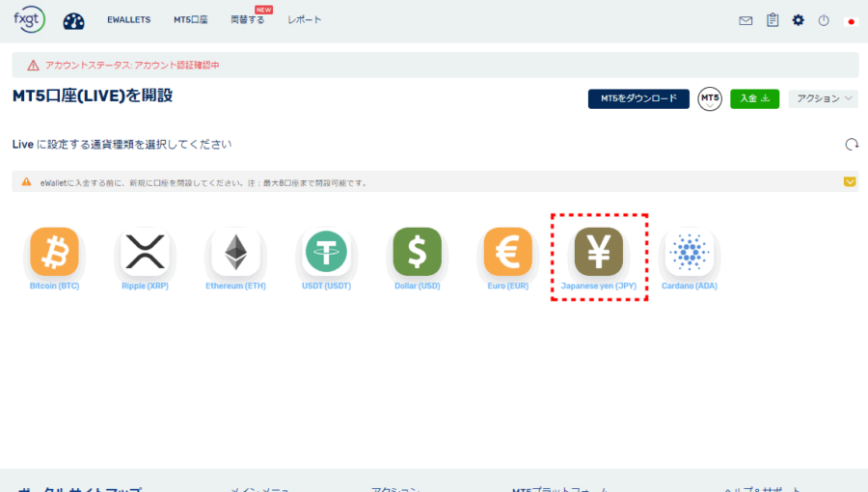
Task: Click the green 入金 deposit button
Action: tap(754, 98)
